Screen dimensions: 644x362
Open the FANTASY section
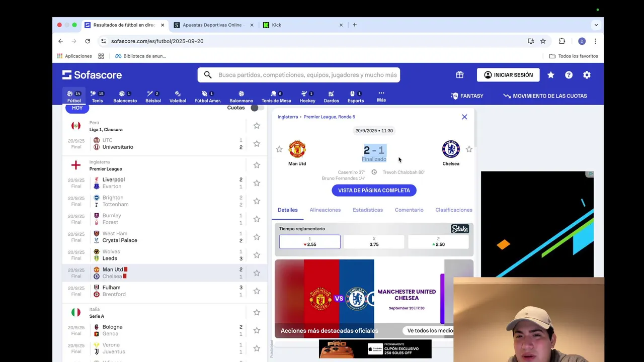pyautogui.click(x=467, y=96)
